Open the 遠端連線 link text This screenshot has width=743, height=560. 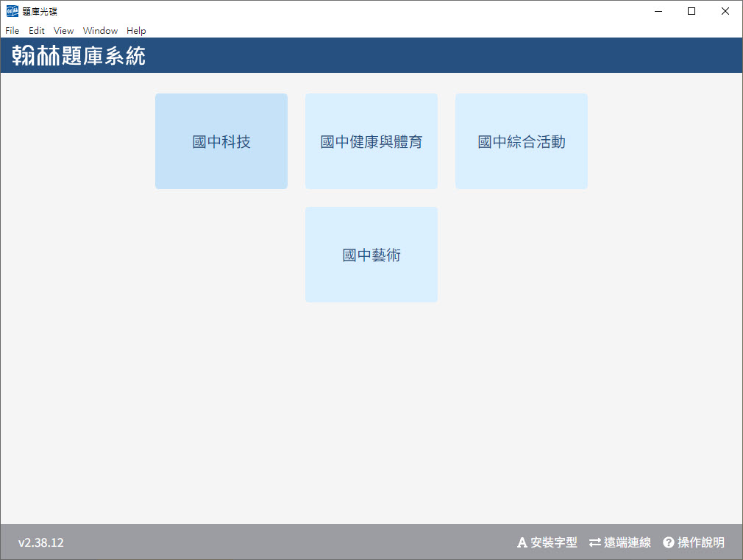[x=628, y=542]
